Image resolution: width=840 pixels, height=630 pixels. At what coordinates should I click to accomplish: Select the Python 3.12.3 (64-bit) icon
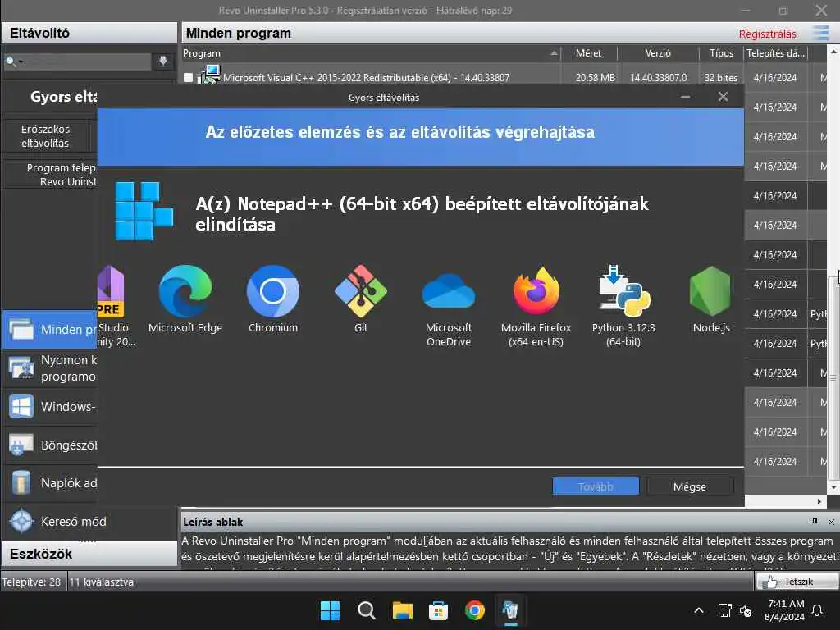(x=623, y=291)
